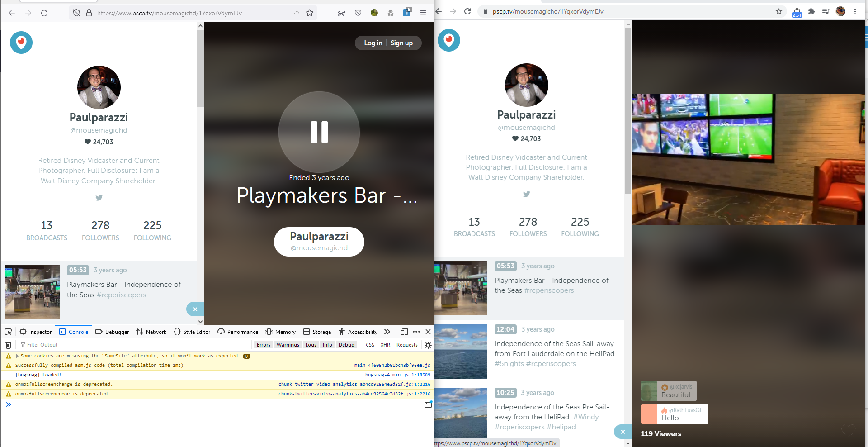Expand the SameSite cookies warning message
868x447 pixels.
click(17, 356)
